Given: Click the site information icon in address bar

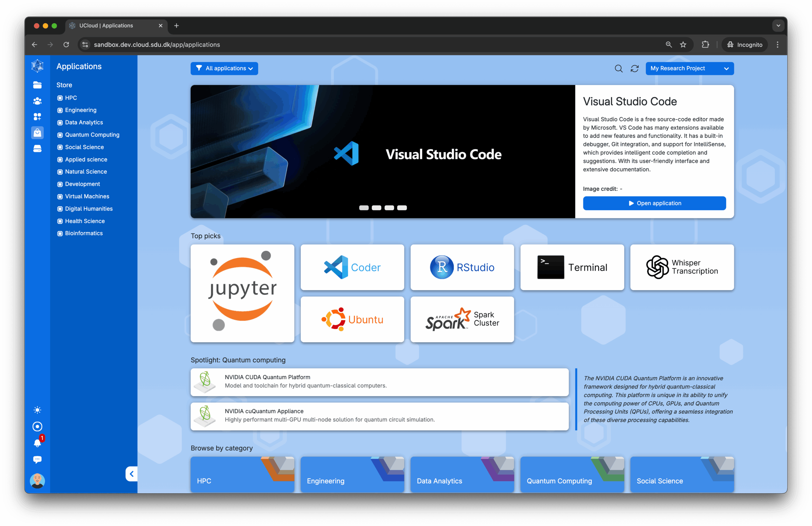Looking at the screenshot, I should pyautogui.click(x=85, y=44).
